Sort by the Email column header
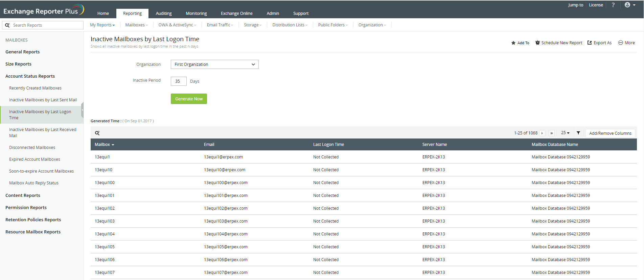This screenshot has width=644, height=280. 209,145
